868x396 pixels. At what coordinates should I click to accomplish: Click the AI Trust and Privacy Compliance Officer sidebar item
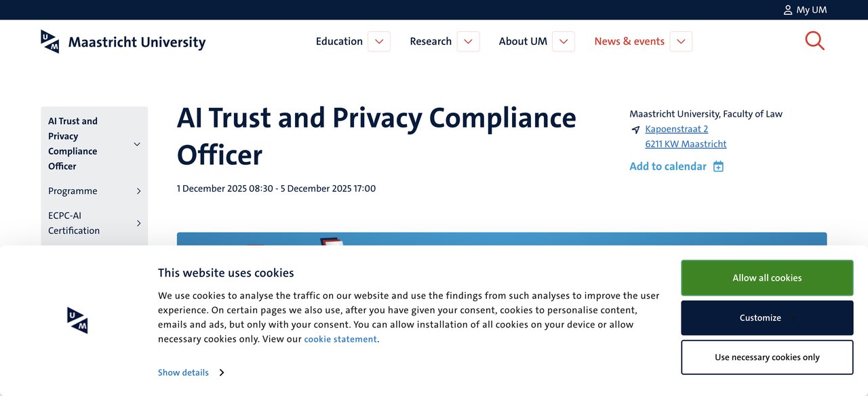73,144
